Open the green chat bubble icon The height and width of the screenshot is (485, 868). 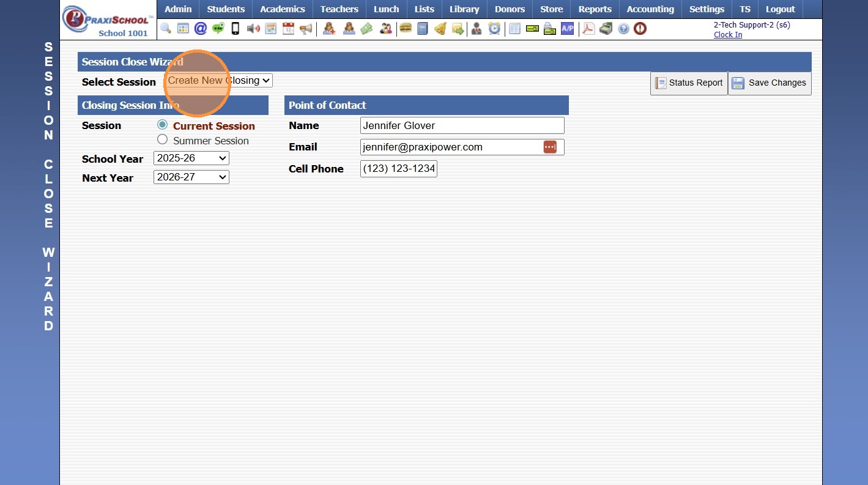[x=218, y=29]
